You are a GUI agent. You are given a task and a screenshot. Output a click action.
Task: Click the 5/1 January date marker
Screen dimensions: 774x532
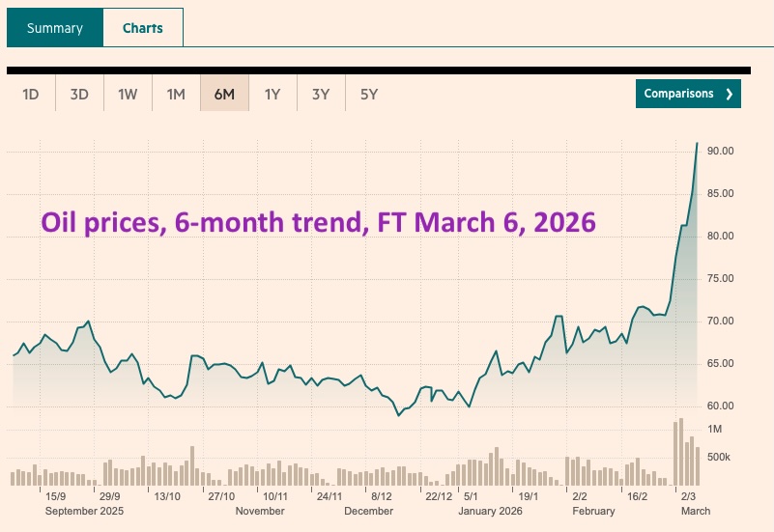point(471,496)
